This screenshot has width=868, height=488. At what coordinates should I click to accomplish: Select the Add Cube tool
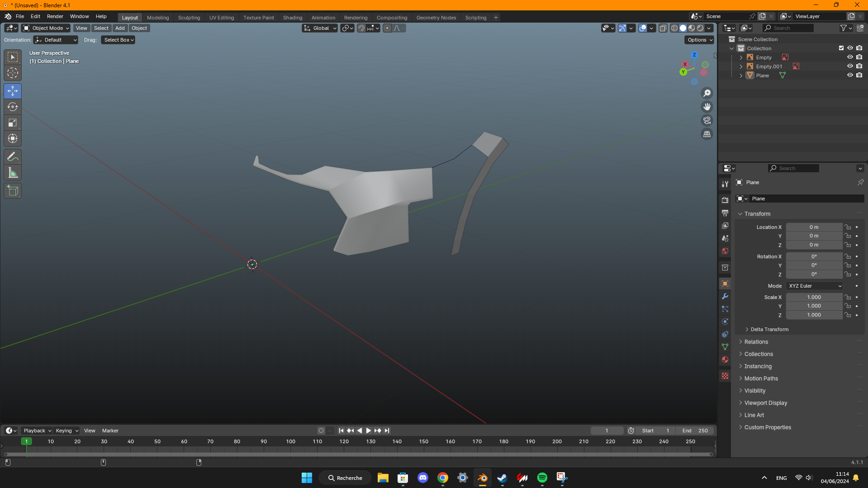[13, 191]
